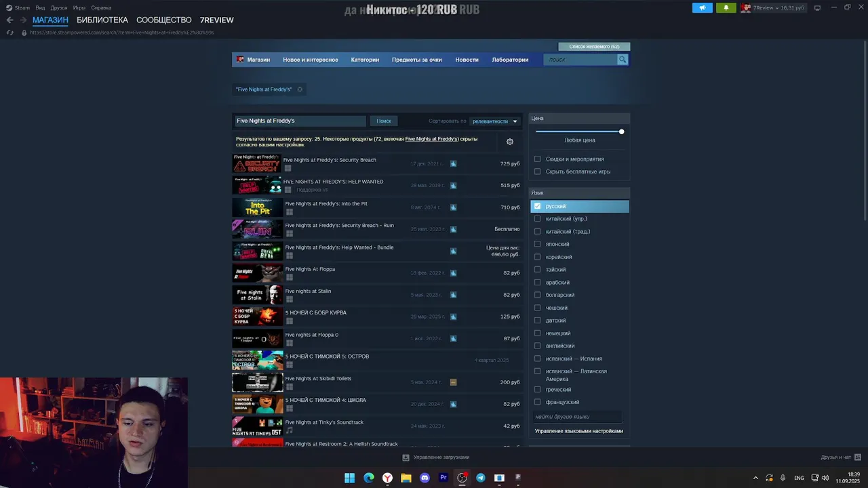
Task: Open the Steam announcements megaphone icon
Action: (x=702, y=7)
